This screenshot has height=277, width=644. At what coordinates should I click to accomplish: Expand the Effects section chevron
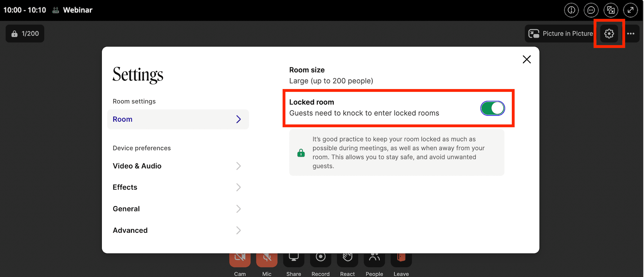pos(238,187)
